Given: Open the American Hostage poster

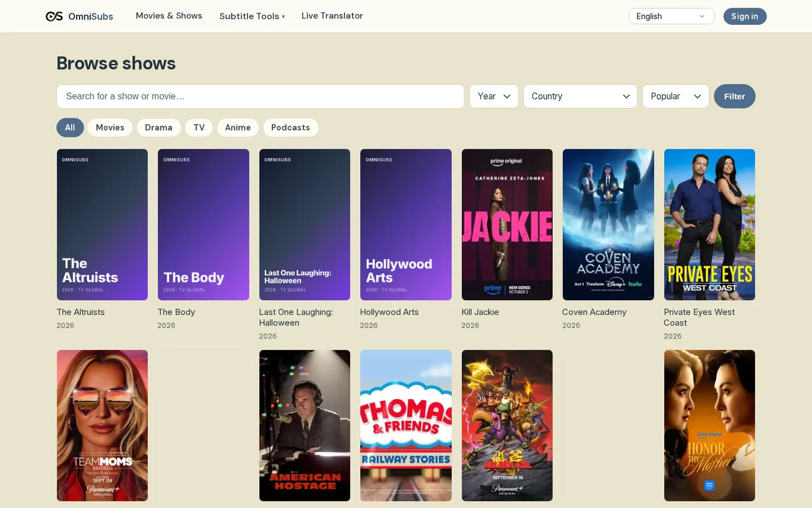Looking at the screenshot, I should click(x=304, y=426).
